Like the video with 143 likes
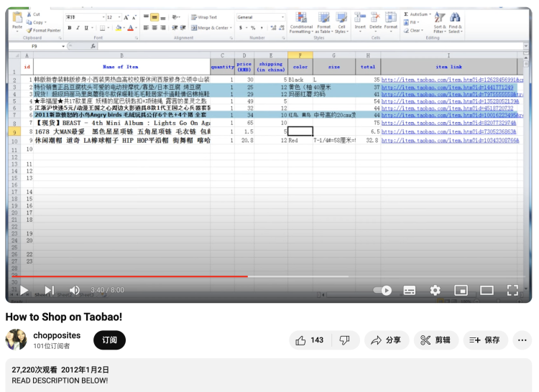This screenshot has height=392, width=539. click(x=310, y=340)
